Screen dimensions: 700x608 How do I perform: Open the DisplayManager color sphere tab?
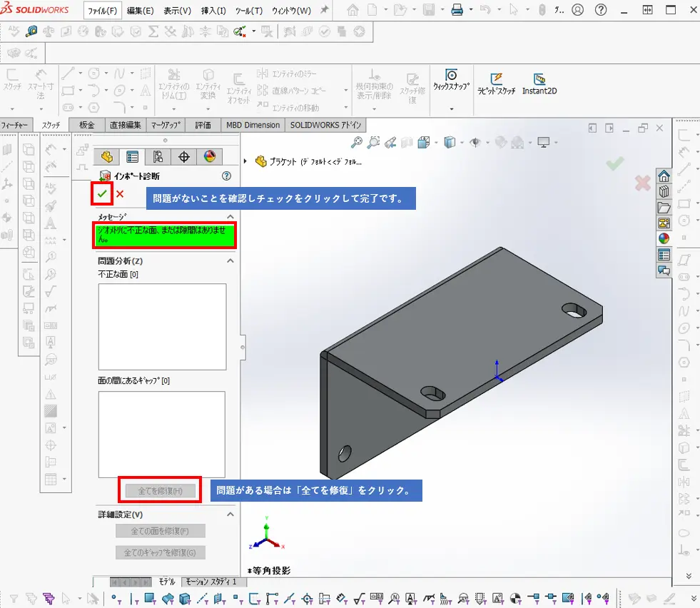[210, 157]
